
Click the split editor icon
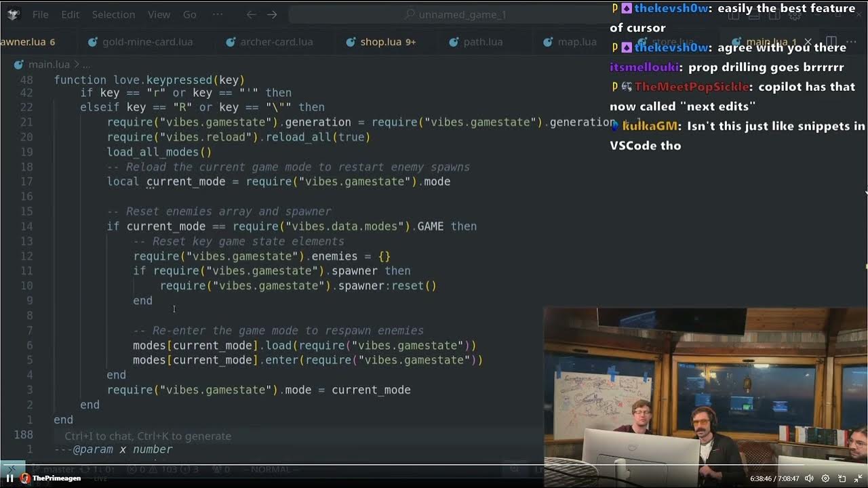(x=832, y=42)
